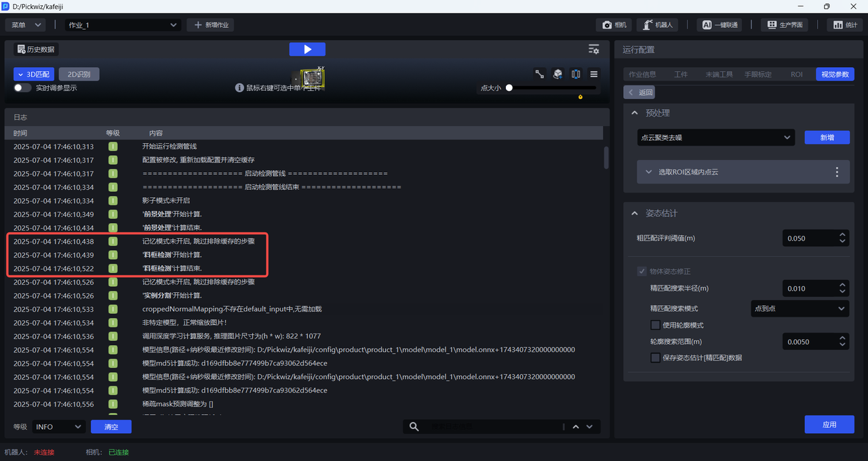Expand the 点云聚类去噪 preprocessing dropdown

click(715, 138)
